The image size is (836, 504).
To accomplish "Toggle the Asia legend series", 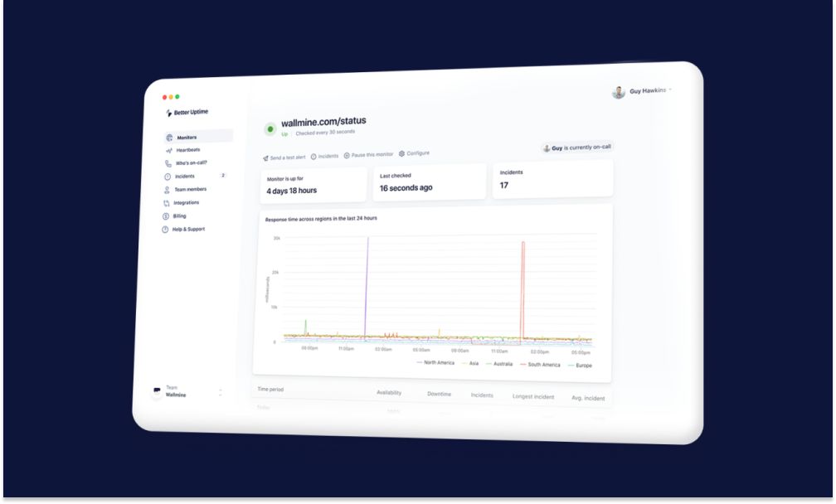I will click(469, 363).
